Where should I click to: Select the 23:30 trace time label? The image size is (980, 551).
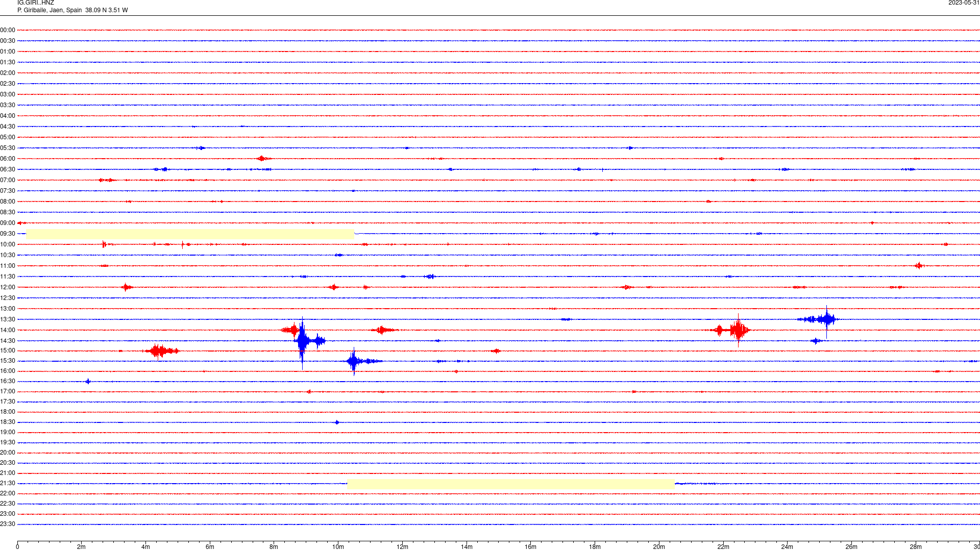pos(8,524)
